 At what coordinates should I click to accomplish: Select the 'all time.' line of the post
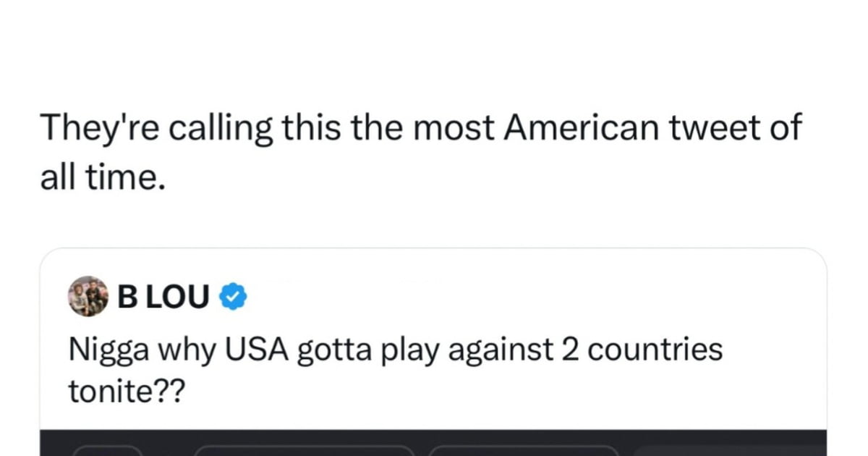pyautogui.click(x=98, y=177)
